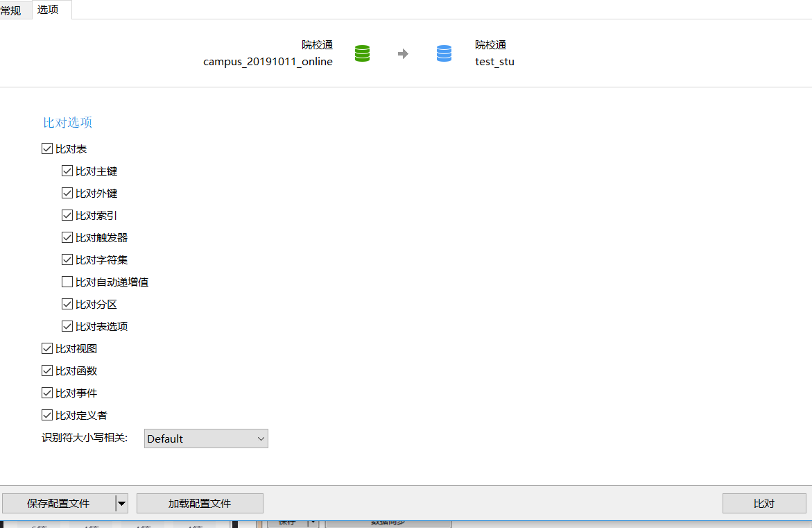Viewport: 812px width, 528px height.
Task: Toggle the 比对函数 checkbox
Action: pos(47,371)
